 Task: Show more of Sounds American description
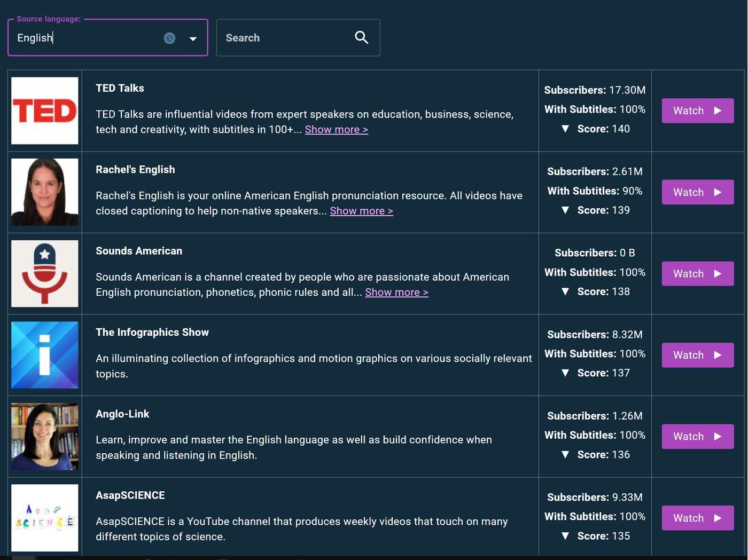click(x=396, y=293)
